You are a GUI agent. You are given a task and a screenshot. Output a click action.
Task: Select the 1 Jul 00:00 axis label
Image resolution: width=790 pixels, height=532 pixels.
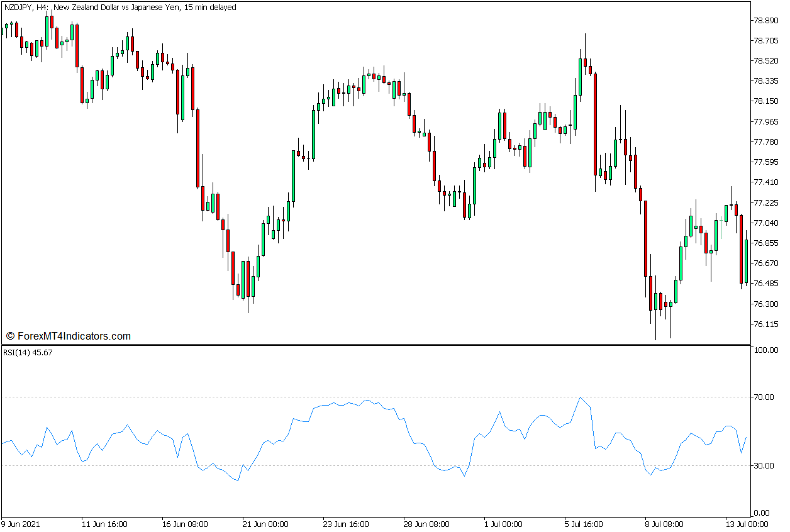point(503,523)
